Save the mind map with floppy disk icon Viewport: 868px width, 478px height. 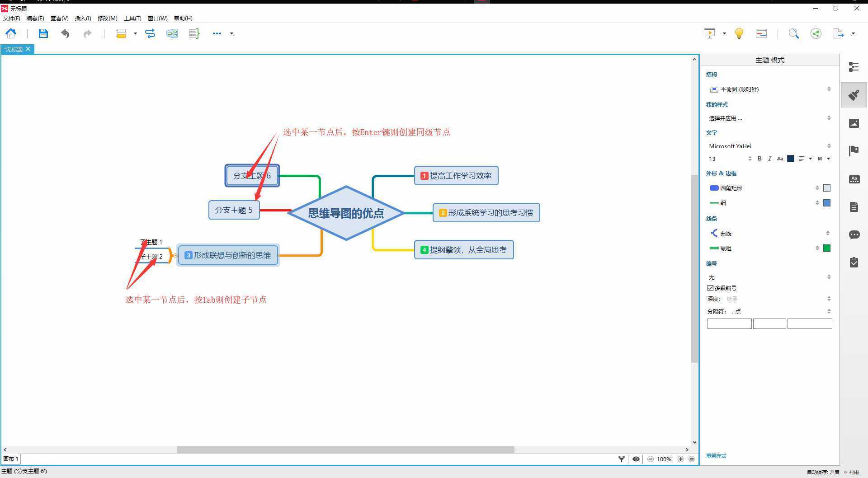pyautogui.click(x=43, y=33)
